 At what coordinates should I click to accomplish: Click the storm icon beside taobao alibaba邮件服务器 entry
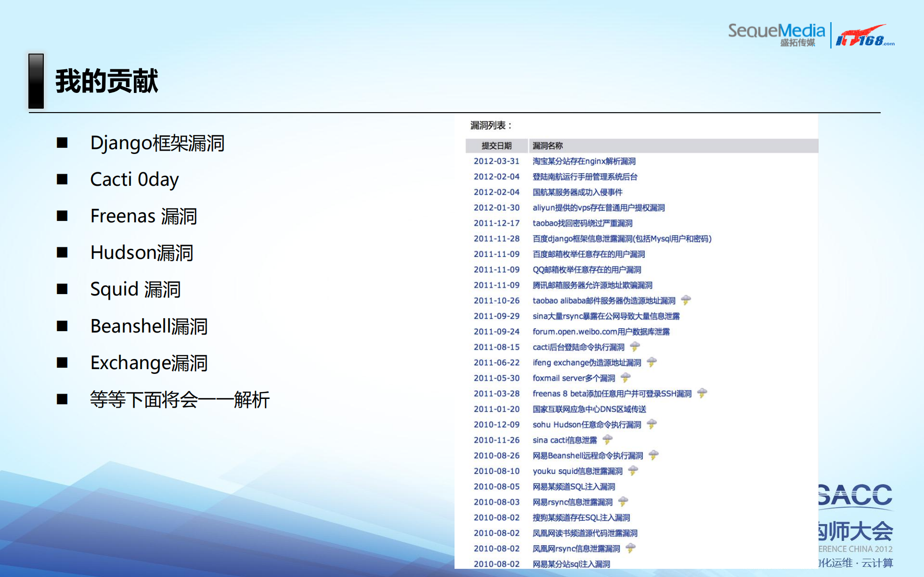click(686, 300)
